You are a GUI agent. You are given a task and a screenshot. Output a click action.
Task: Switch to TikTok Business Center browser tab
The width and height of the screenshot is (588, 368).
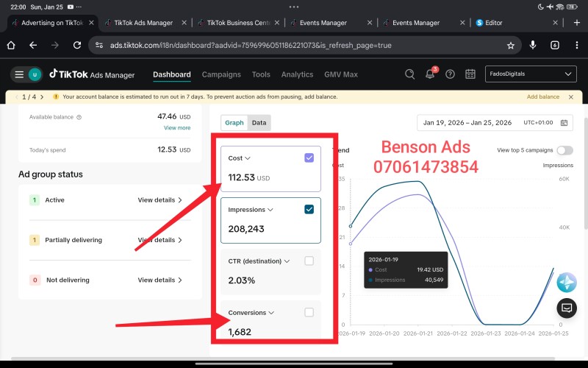coord(237,23)
